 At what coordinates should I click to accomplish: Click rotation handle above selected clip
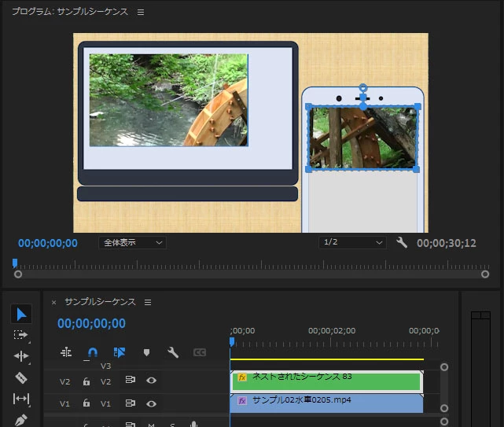point(363,87)
